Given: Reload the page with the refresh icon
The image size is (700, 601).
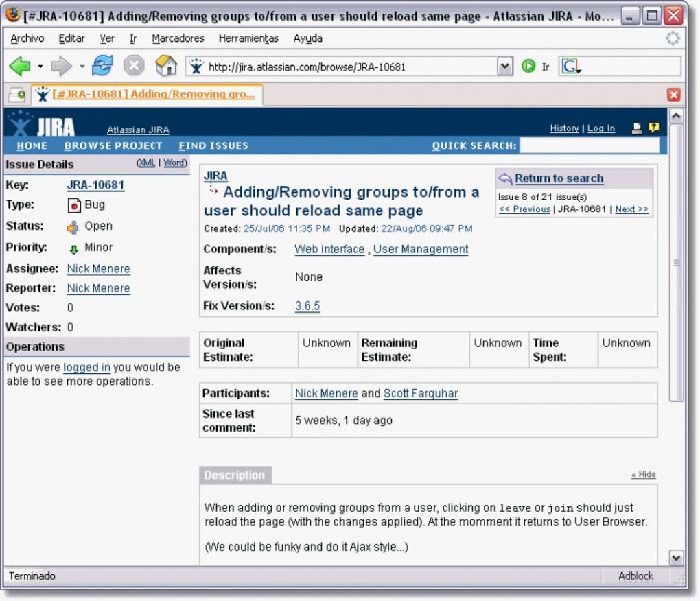Looking at the screenshot, I should pos(102,66).
